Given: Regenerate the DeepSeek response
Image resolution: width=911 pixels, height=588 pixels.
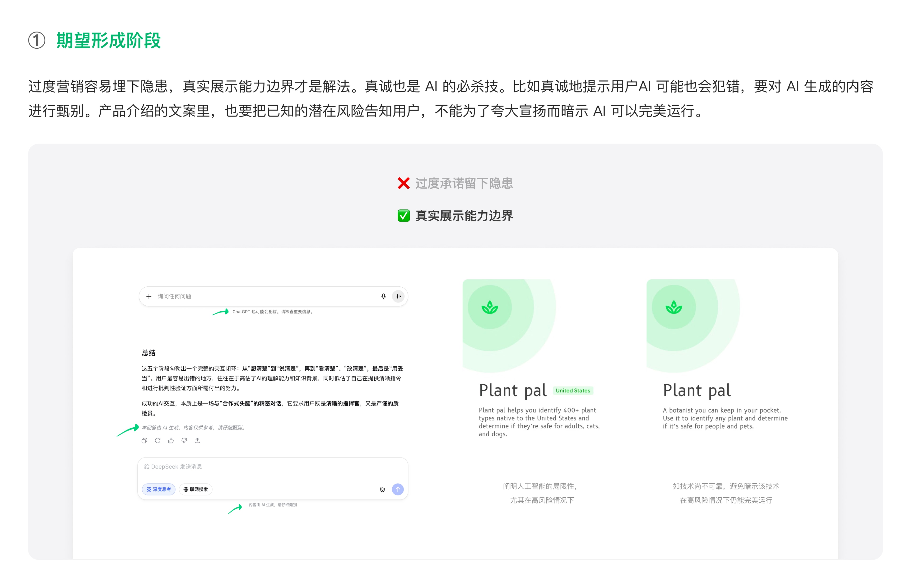Looking at the screenshot, I should tap(158, 441).
